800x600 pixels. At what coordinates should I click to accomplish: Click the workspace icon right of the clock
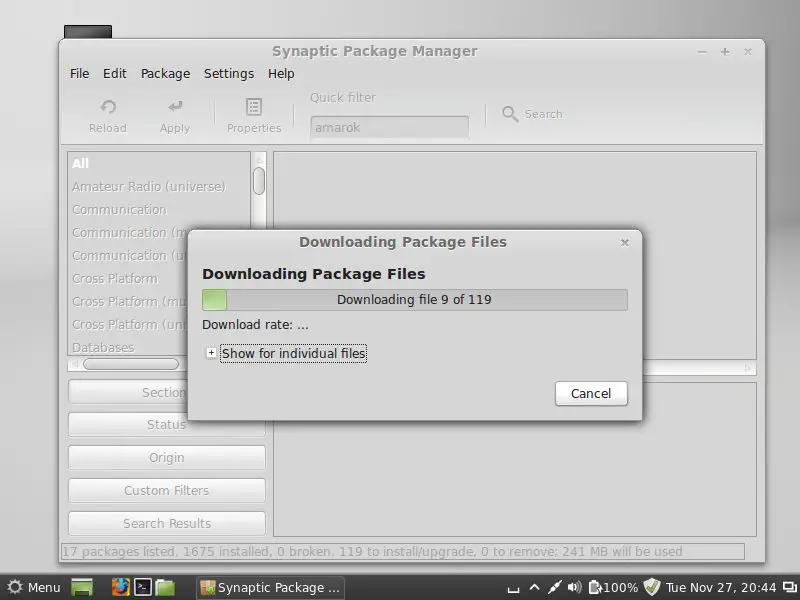point(790,587)
